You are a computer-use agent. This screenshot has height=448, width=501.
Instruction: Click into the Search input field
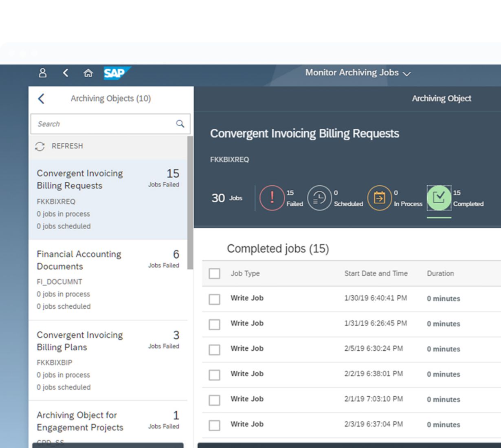(x=104, y=124)
